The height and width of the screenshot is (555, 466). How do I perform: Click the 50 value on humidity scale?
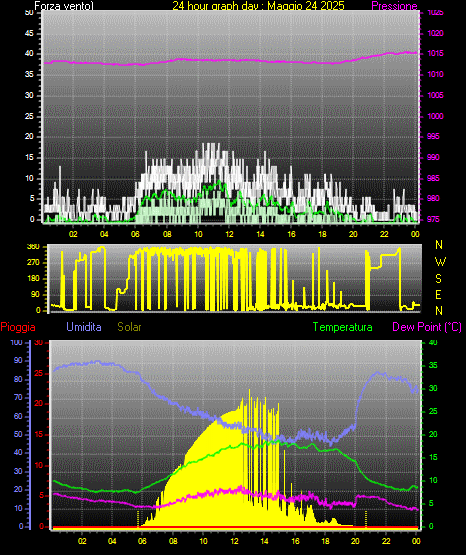pos(18,434)
